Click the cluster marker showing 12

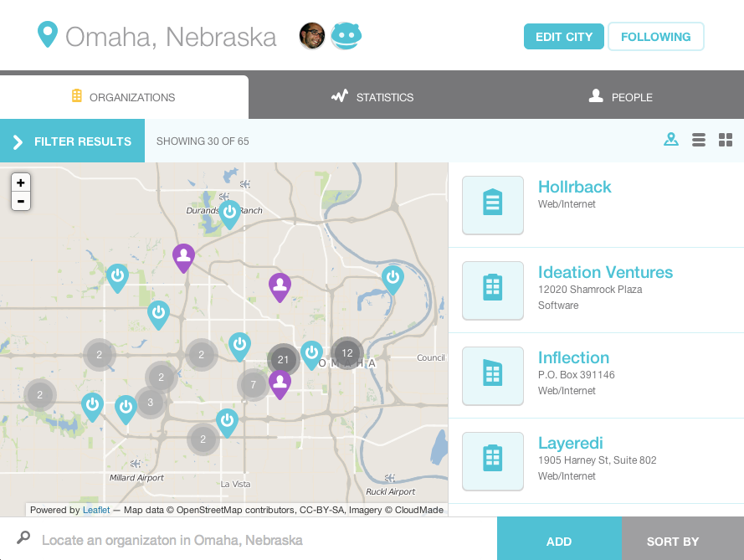pyautogui.click(x=346, y=353)
